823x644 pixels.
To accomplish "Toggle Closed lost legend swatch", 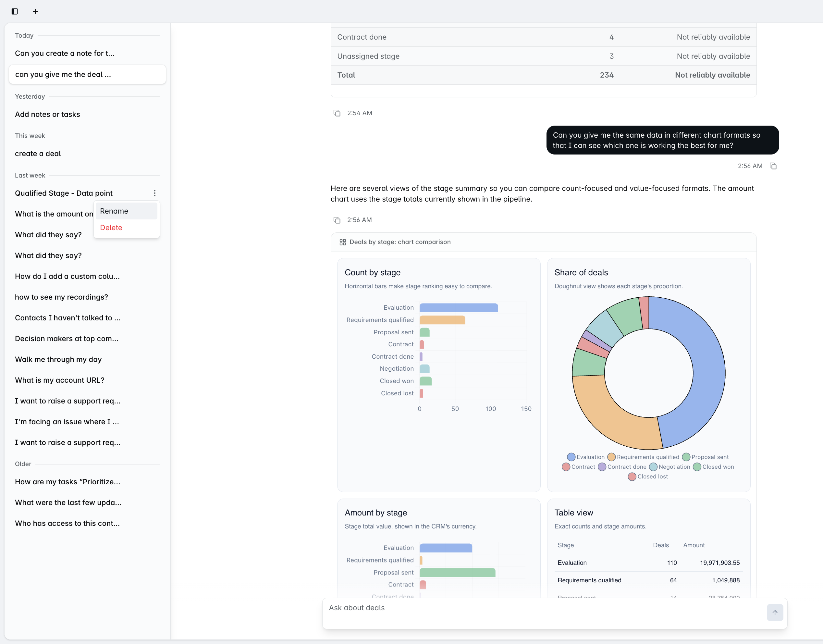I will click(x=632, y=477).
